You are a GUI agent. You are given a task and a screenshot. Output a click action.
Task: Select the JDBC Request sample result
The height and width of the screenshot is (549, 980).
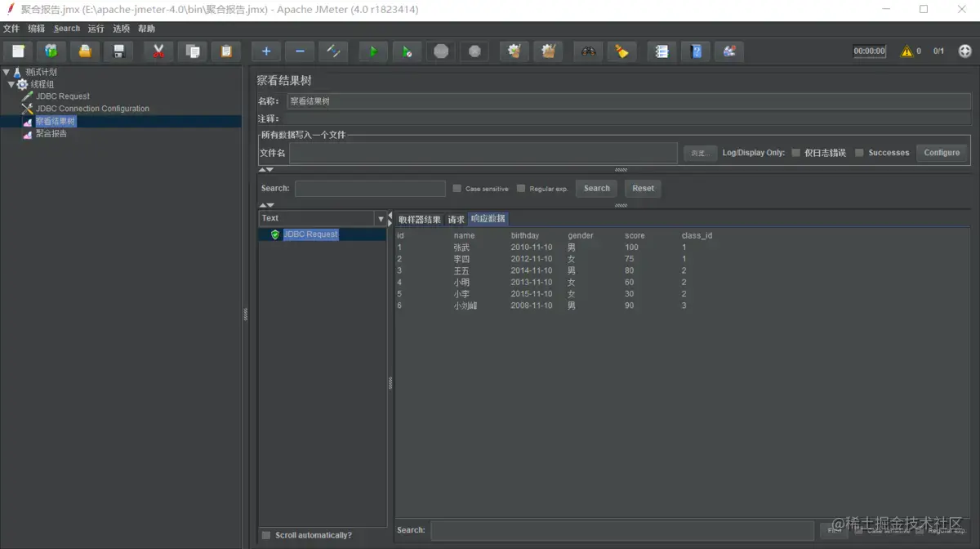(310, 234)
